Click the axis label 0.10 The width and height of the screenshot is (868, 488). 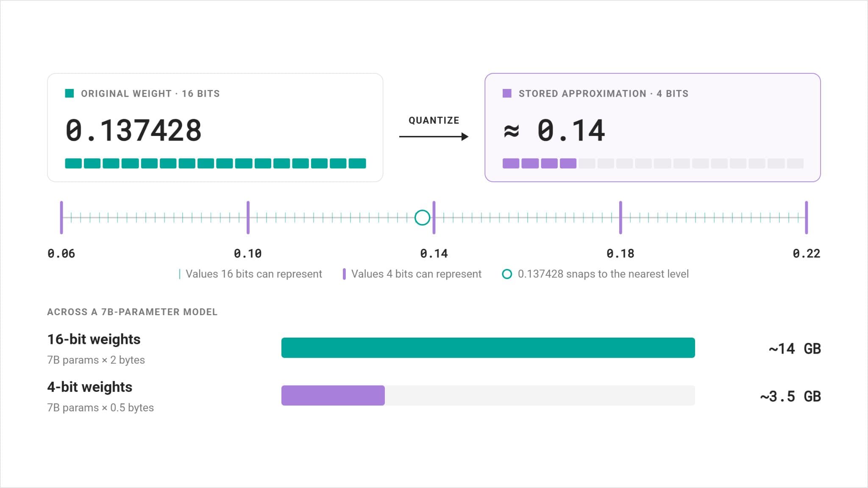coord(248,254)
